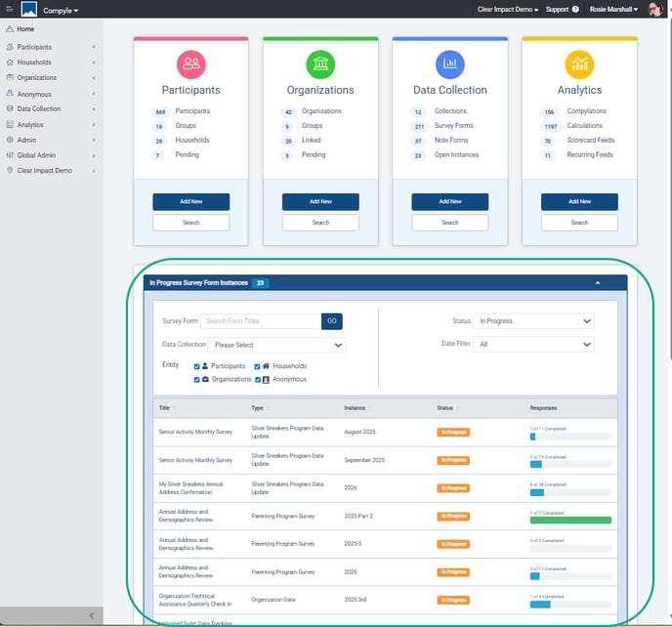Open the Support help icon

[575, 10]
